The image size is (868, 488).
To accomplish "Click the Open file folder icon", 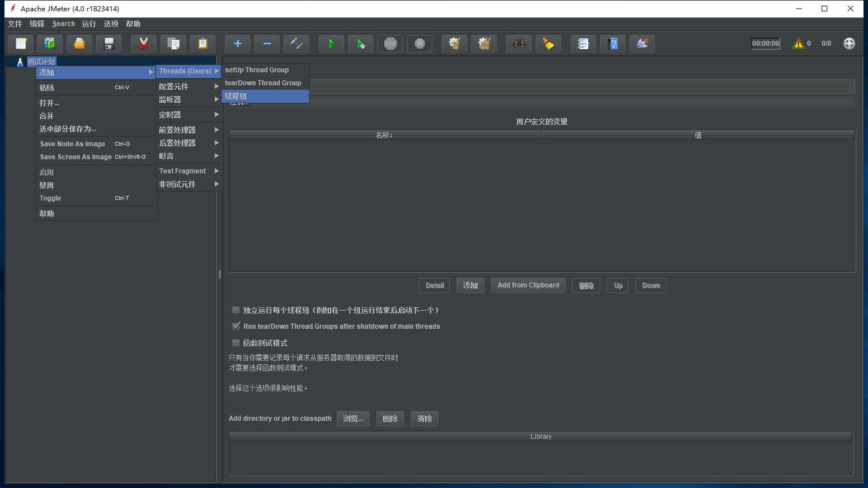I will tap(80, 43).
